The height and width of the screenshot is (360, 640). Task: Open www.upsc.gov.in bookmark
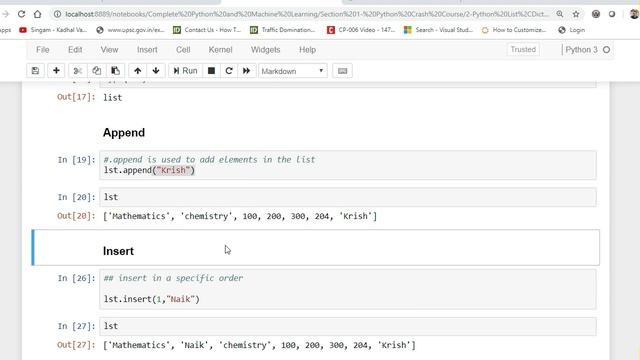130,30
